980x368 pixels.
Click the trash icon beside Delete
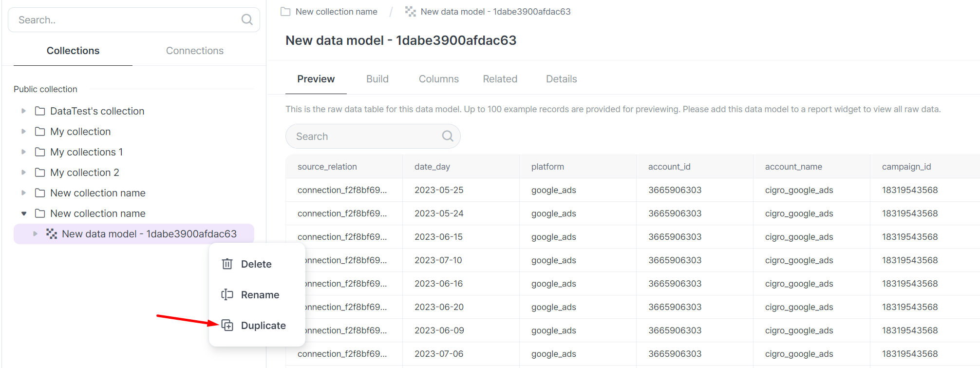point(227,264)
